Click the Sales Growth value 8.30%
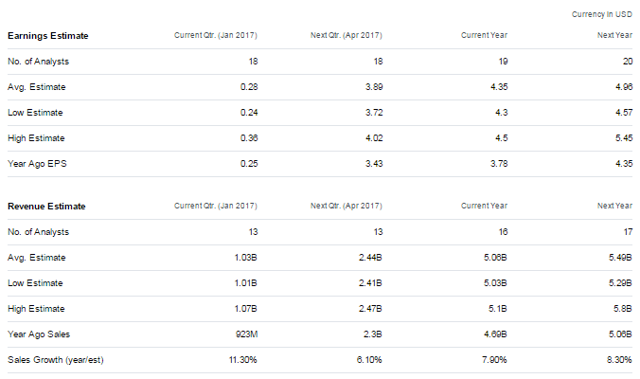 (619, 360)
